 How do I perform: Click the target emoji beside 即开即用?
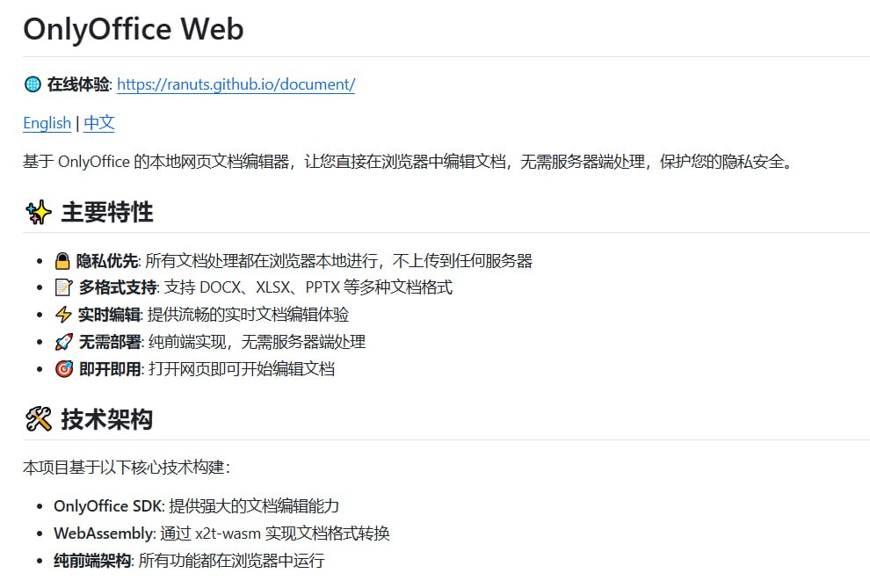64,369
